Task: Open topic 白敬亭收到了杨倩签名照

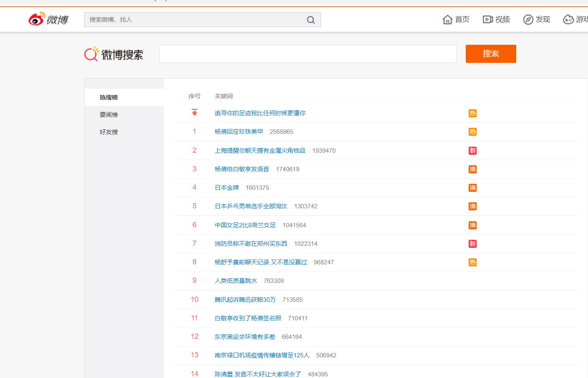Action: click(x=248, y=318)
